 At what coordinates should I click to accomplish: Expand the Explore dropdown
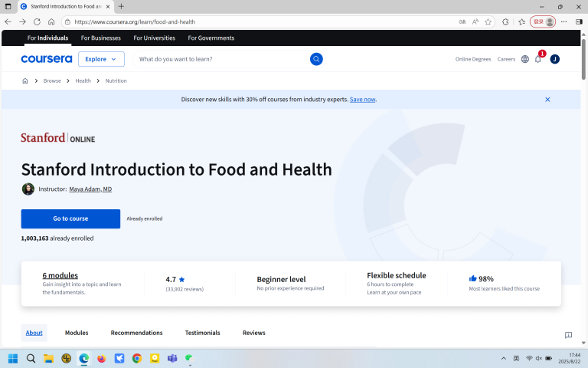[x=101, y=59]
